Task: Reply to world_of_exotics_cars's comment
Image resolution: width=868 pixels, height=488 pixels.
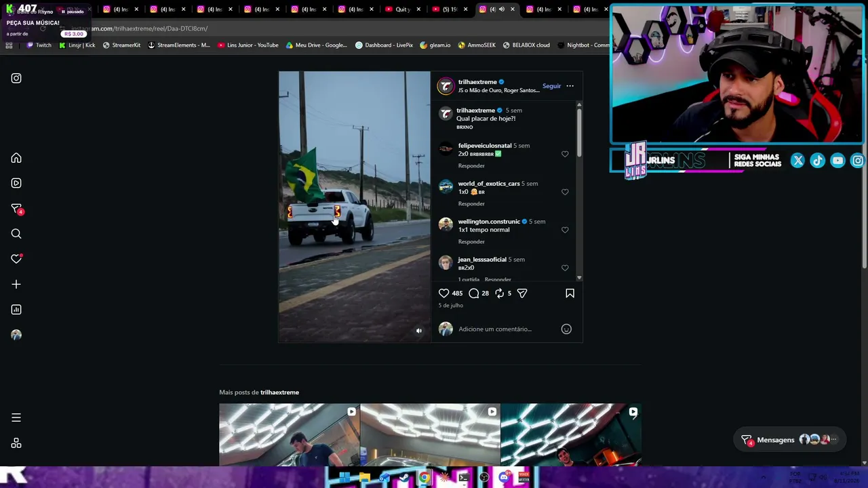Action: click(471, 204)
